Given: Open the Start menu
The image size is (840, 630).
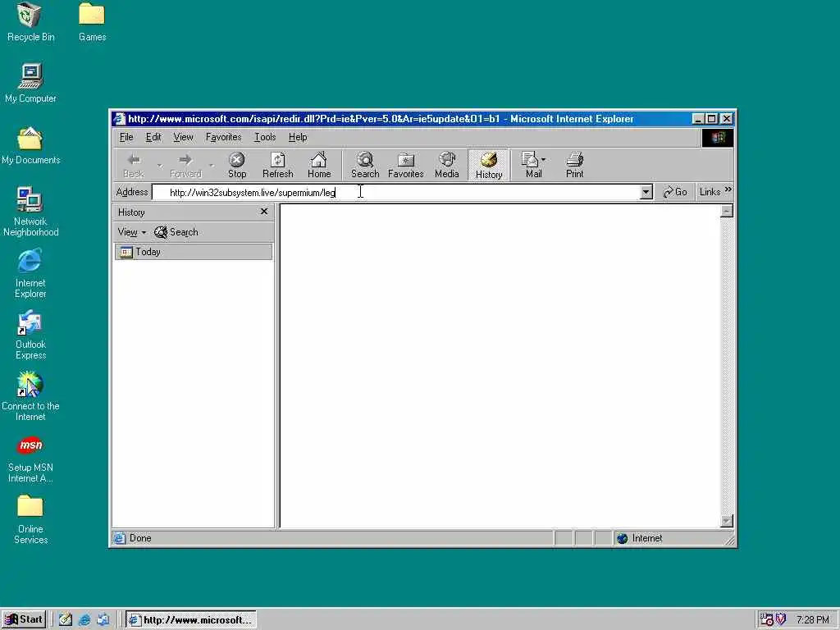Looking at the screenshot, I should pyautogui.click(x=24, y=619).
